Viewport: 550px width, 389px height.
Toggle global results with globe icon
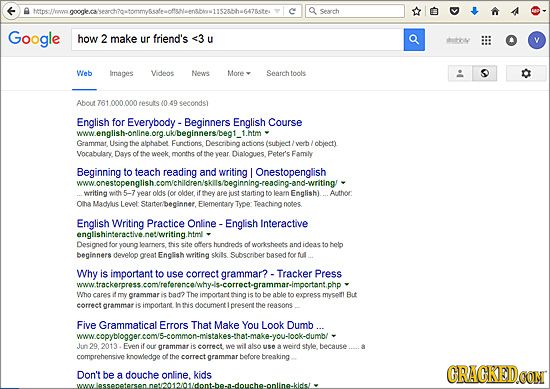click(x=485, y=73)
